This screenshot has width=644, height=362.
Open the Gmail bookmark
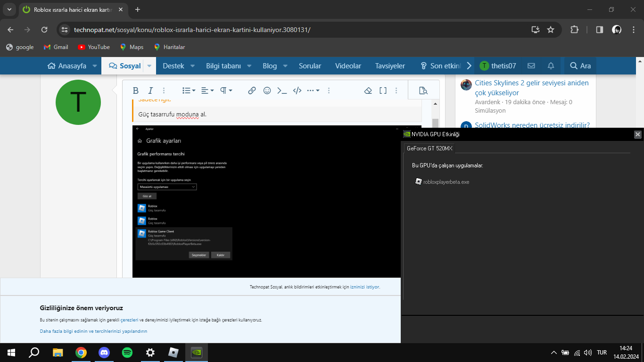click(x=56, y=47)
